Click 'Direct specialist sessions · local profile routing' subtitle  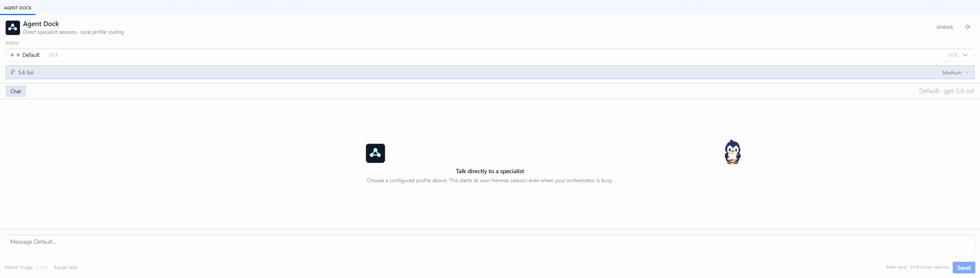point(74,32)
